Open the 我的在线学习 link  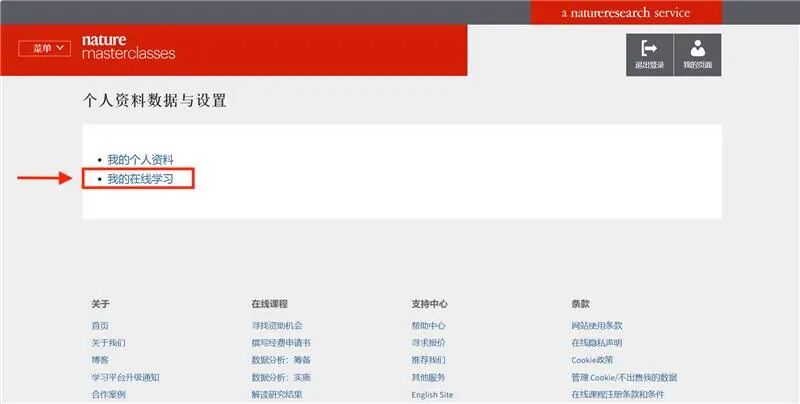coord(140,179)
